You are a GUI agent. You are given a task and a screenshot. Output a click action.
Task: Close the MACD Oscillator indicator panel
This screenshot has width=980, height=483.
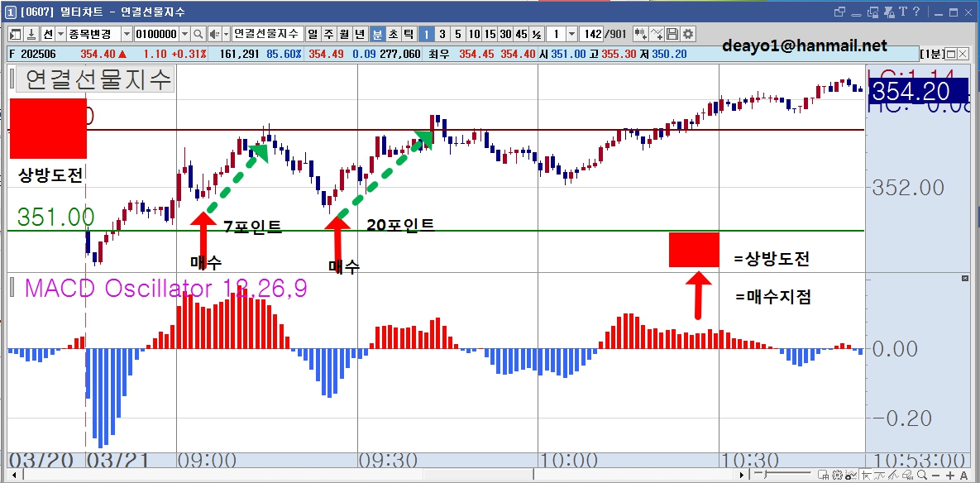965,278
